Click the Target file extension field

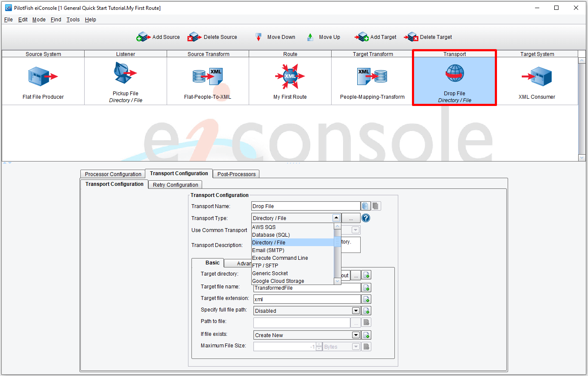(307, 299)
